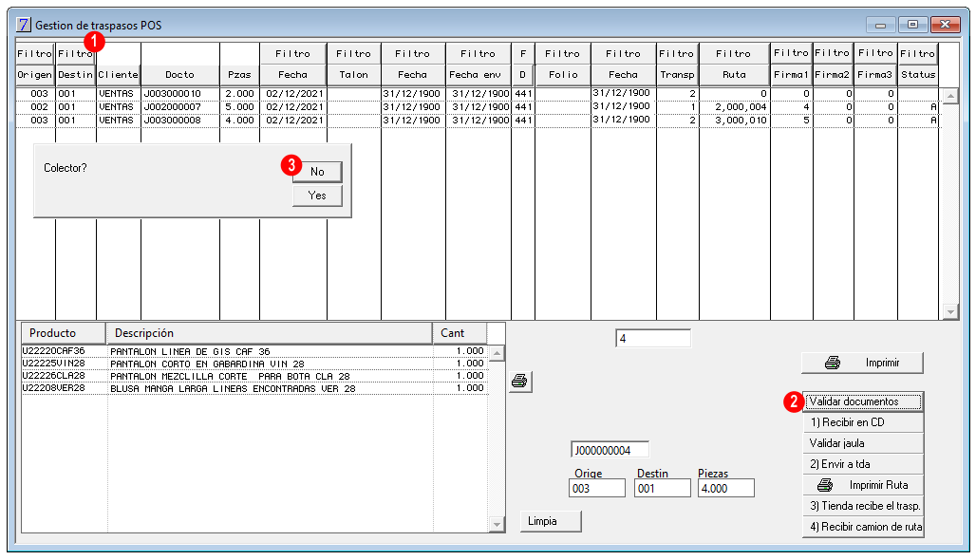Click the input field containing 4

653,339
